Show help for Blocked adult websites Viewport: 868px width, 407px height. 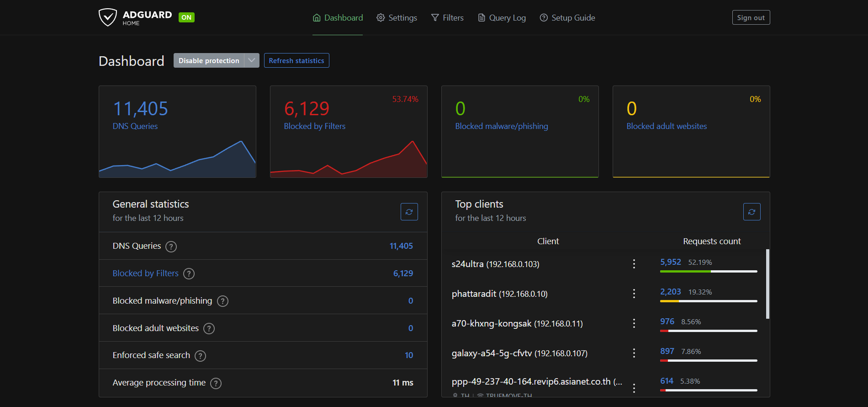coord(209,328)
